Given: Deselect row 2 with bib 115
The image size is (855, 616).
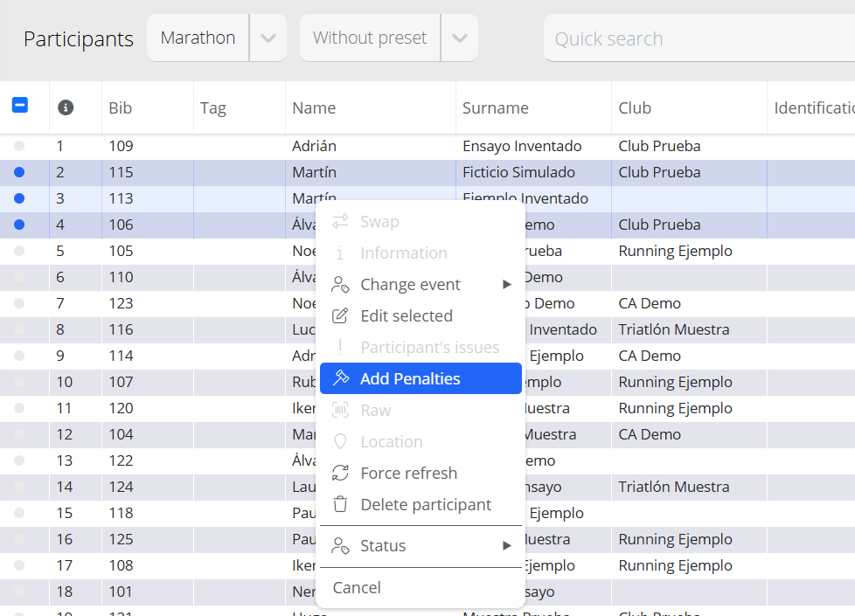Looking at the screenshot, I should [19, 172].
